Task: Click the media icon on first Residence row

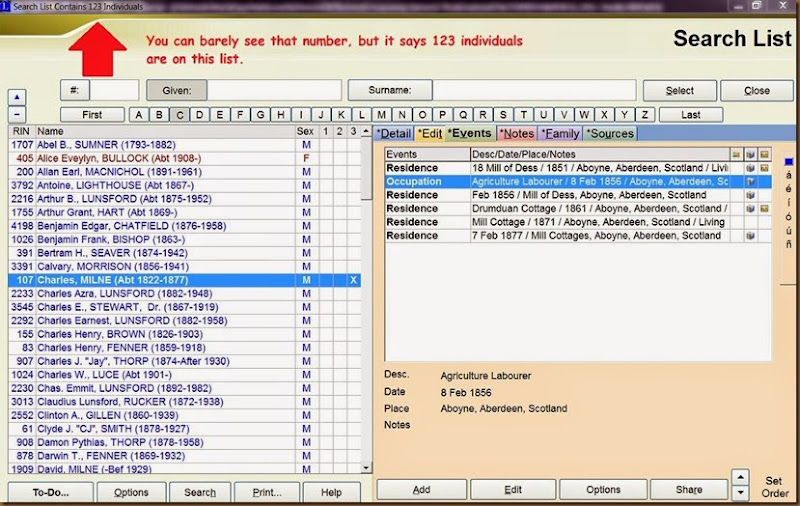Action: [x=764, y=168]
